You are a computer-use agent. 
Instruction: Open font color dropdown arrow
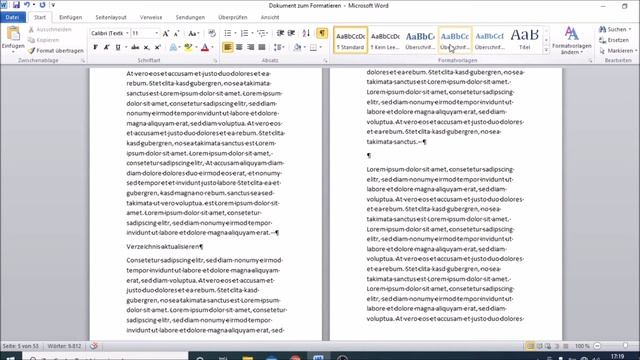pyautogui.click(x=212, y=47)
